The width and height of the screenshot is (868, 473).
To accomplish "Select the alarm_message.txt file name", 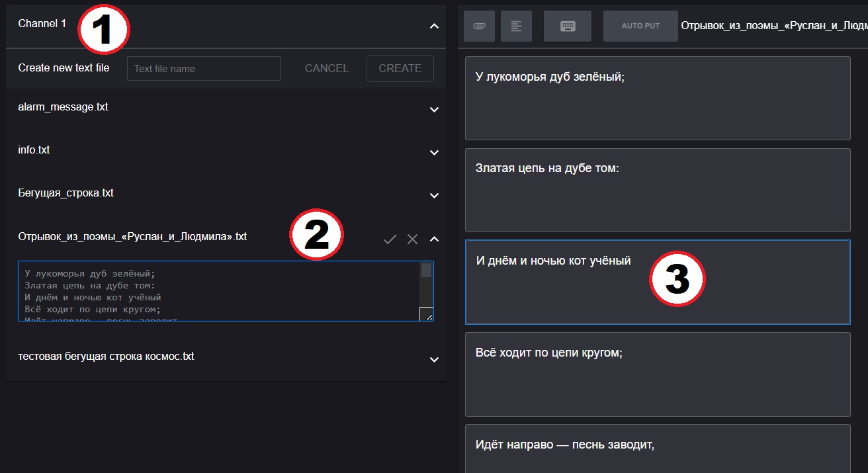I will coord(63,107).
